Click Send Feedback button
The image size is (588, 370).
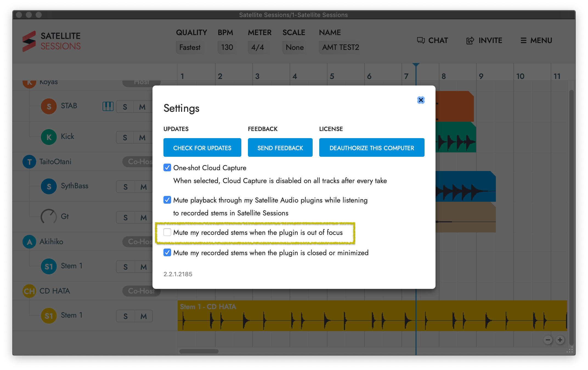(280, 147)
